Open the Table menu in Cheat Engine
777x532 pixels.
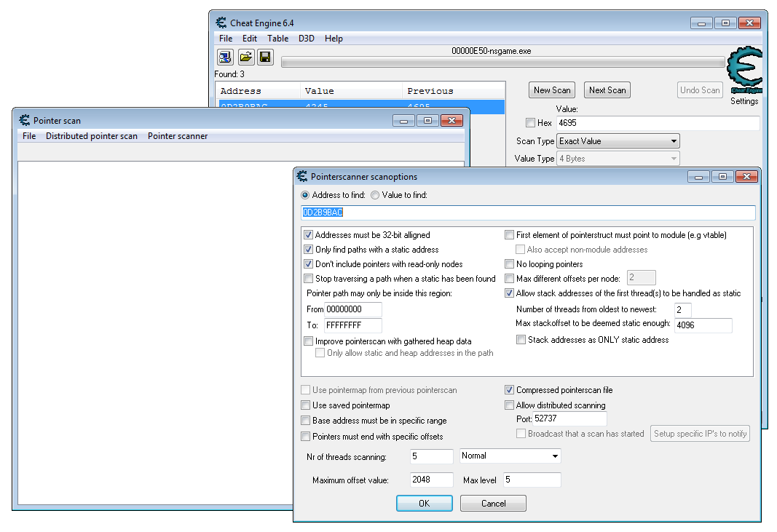pos(278,38)
